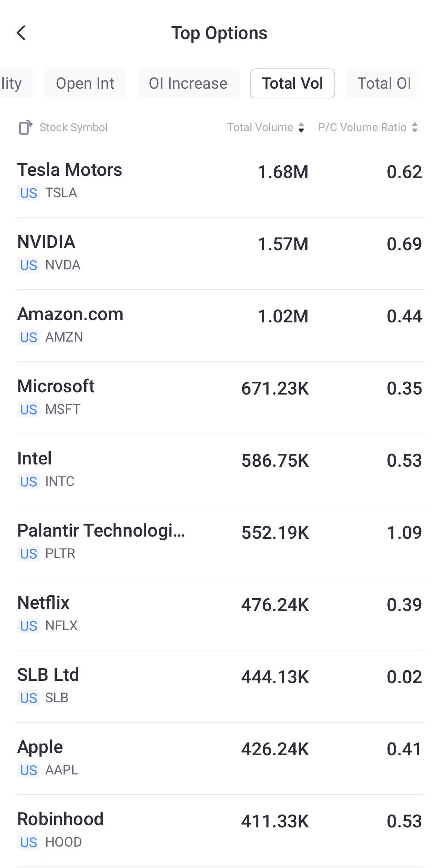The width and height of the screenshot is (440, 868).
Task: Select the Total Vol tab
Action: (x=293, y=83)
